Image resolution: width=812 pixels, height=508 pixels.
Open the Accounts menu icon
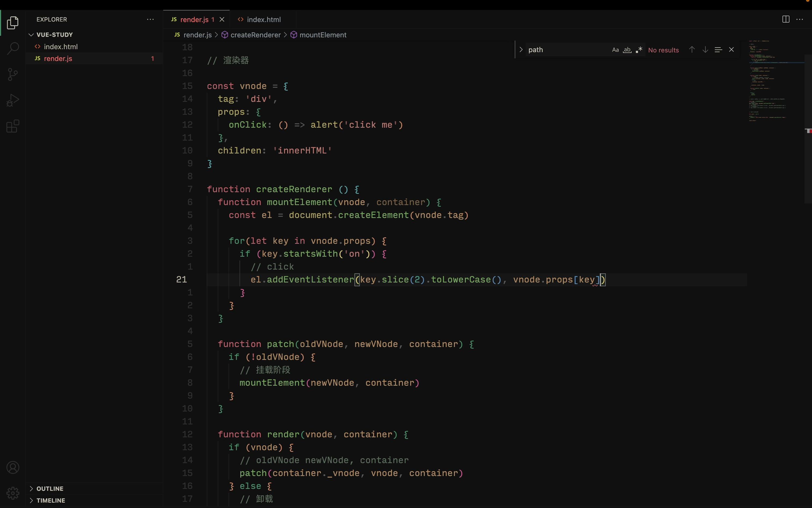coord(13,467)
